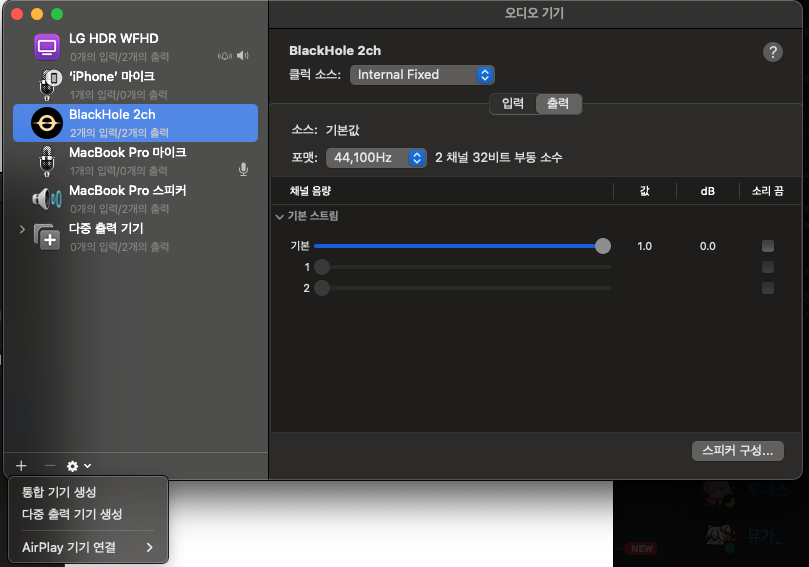Click the 값 column header
The image size is (809, 567).
coord(645,191)
